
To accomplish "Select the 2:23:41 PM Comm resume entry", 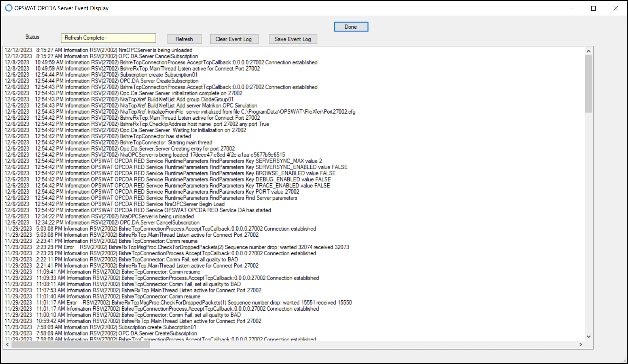I will [101, 241].
